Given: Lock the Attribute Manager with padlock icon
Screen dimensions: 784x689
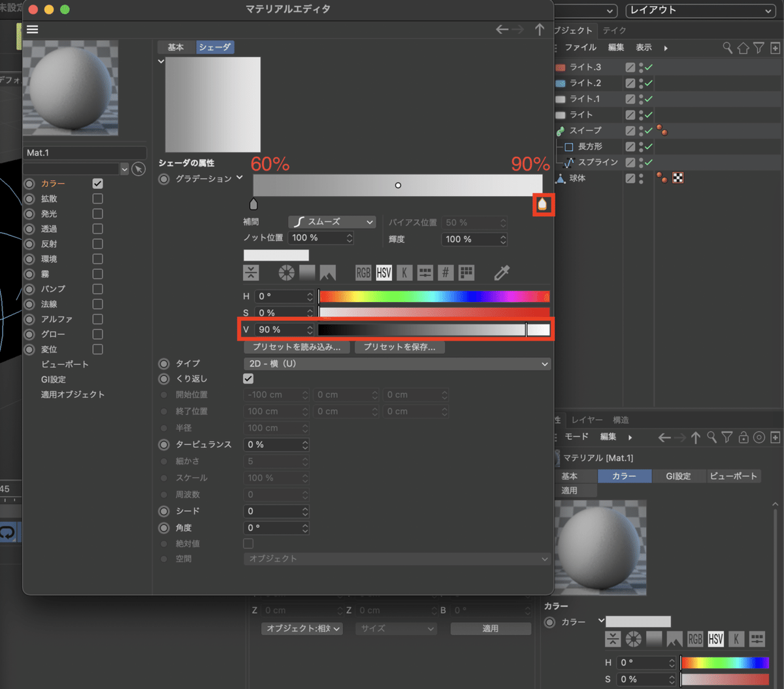Looking at the screenshot, I should [743, 437].
